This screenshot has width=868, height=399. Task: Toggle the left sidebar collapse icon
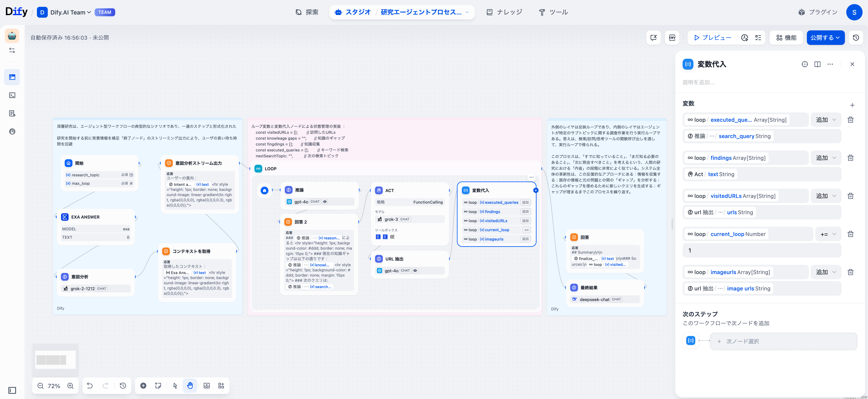[12, 390]
